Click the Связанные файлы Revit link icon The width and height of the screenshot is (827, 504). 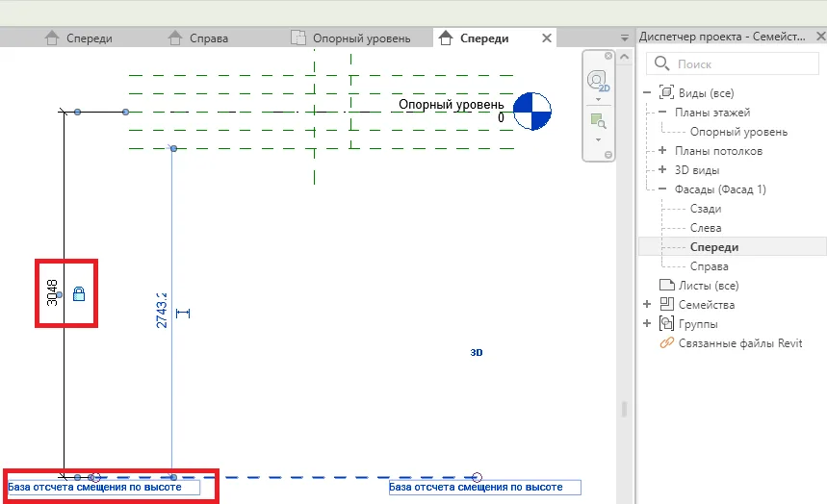[666, 343]
